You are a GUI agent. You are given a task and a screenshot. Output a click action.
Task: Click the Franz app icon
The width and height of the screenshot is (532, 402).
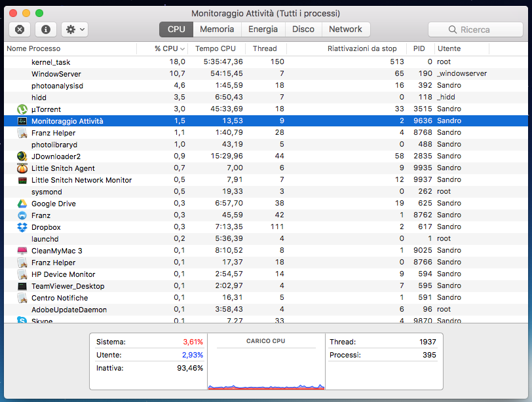tap(22, 215)
